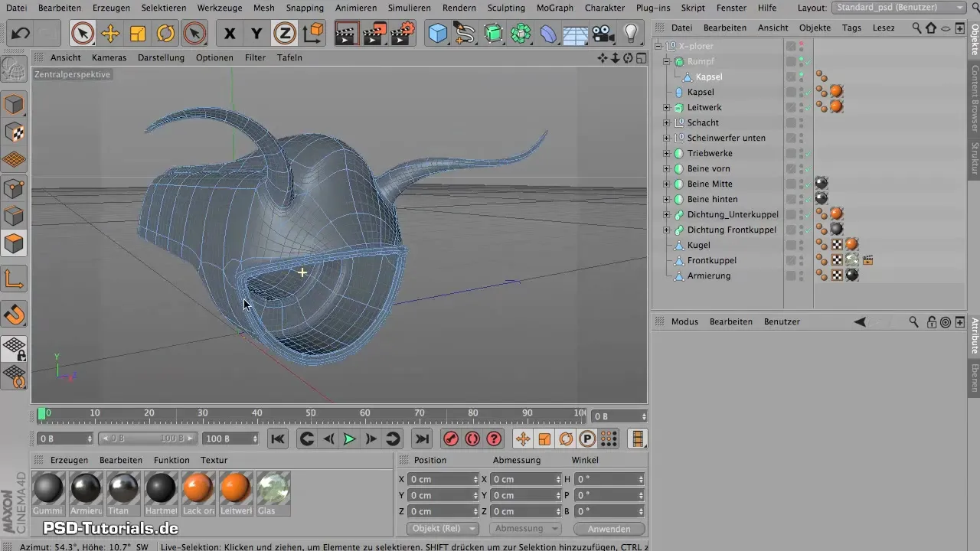Viewport: 980px width, 551px height.
Task: Activate Polygons mode in left sidebar
Action: pyautogui.click(x=15, y=244)
